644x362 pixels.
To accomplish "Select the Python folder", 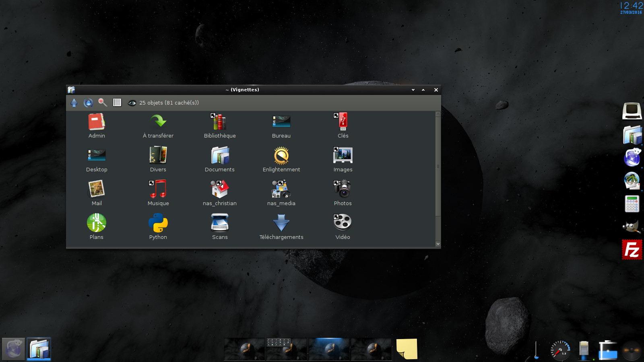I will 158,227.
